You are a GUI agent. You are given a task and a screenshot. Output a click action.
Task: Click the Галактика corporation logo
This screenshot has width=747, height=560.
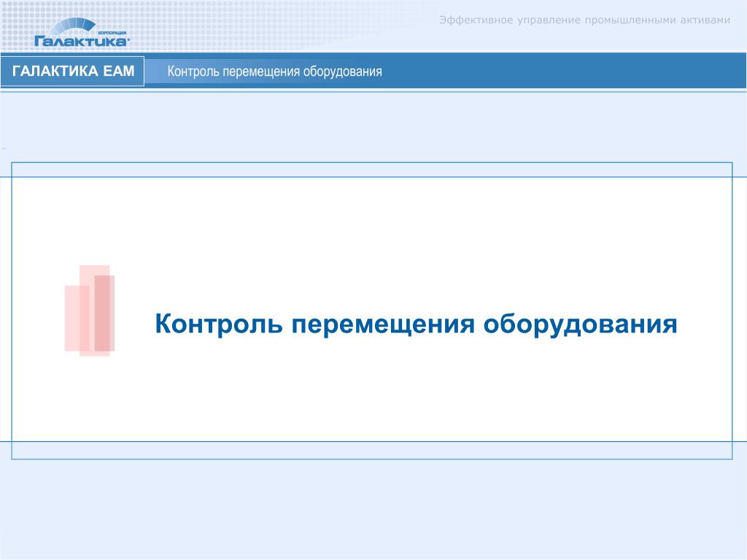click(82, 33)
